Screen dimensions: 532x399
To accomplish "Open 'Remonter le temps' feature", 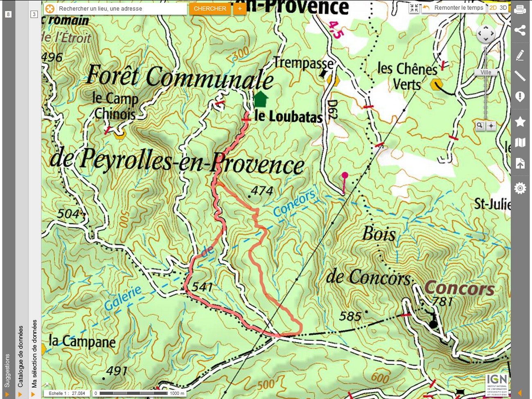I will tap(458, 8).
